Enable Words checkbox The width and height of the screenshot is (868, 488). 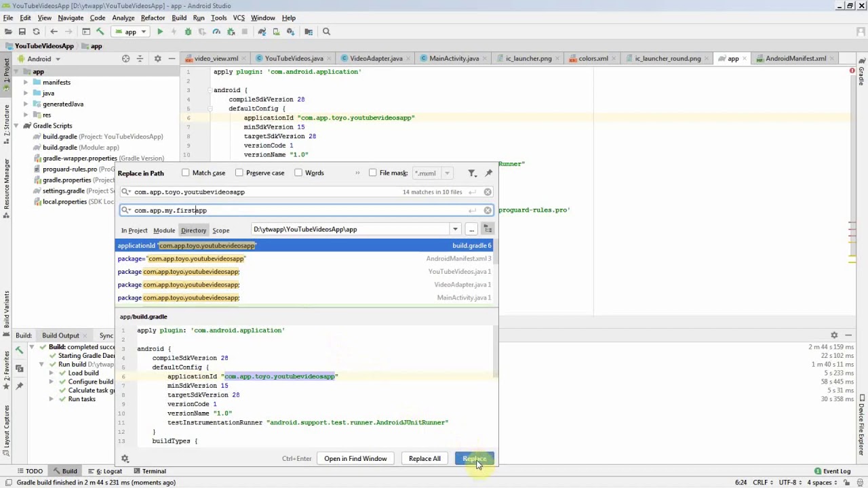[298, 173]
